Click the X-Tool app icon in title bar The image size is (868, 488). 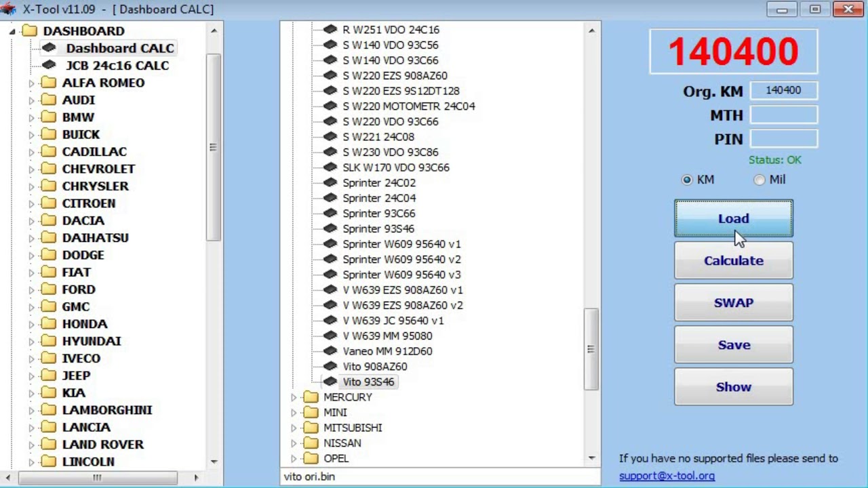(9, 9)
